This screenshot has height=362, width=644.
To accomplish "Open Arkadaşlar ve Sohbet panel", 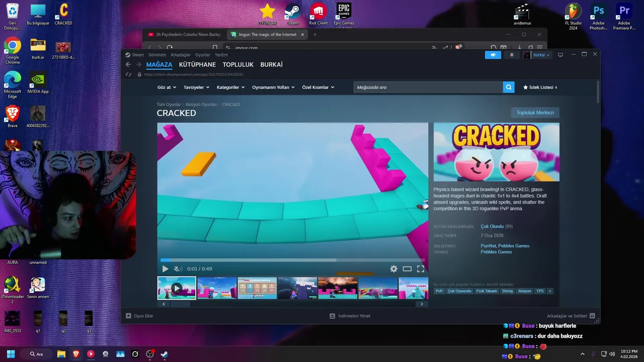I will point(571,316).
